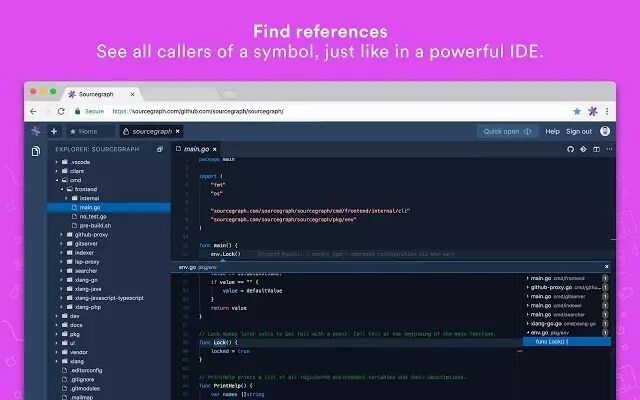640x400 pixels.
Task: Expand the .vscode folder
Action: point(56,162)
